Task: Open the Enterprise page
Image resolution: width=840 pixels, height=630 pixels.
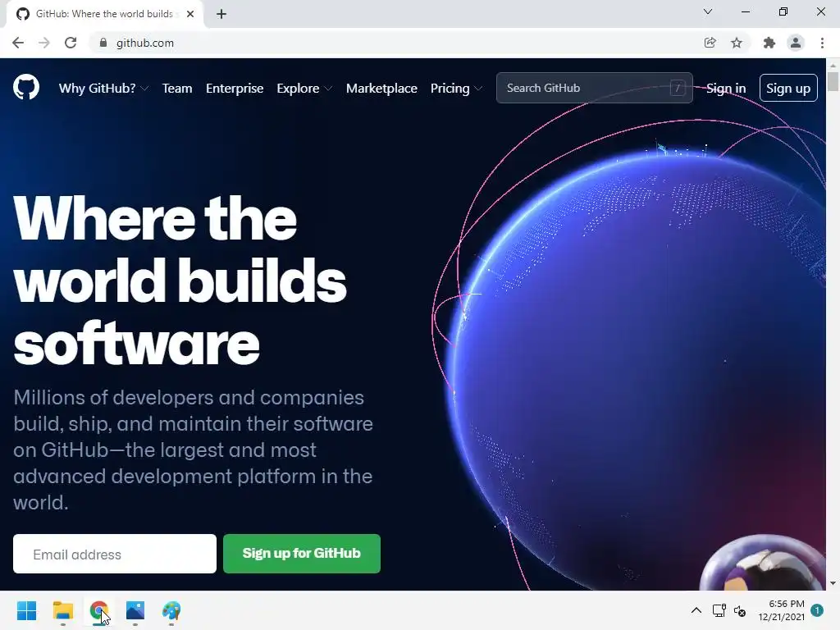Action: pos(235,89)
